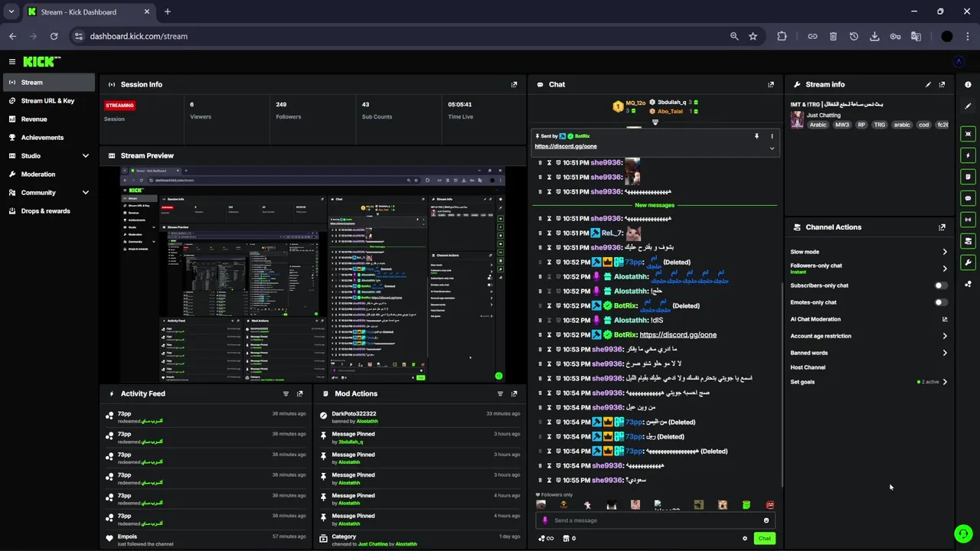The width and height of the screenshot is (980, 551).
Task: Open the emoji picker in the message box
Action: (x=766, y=520)
